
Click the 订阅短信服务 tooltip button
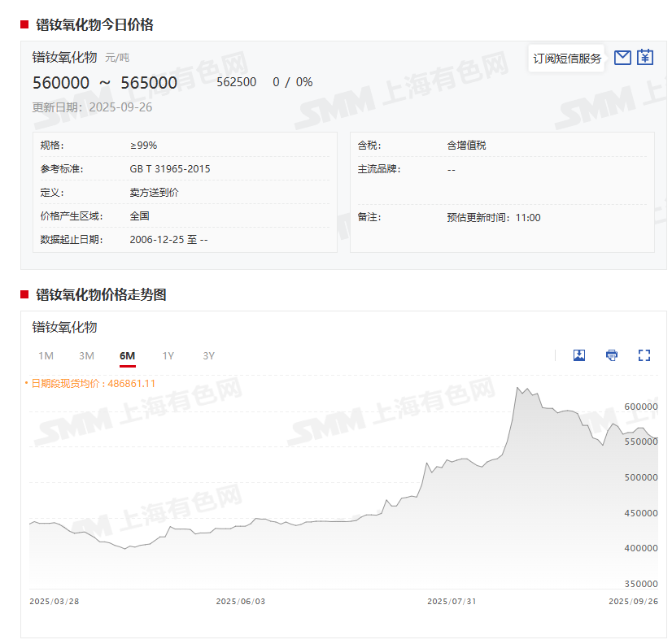pos(567,59)
